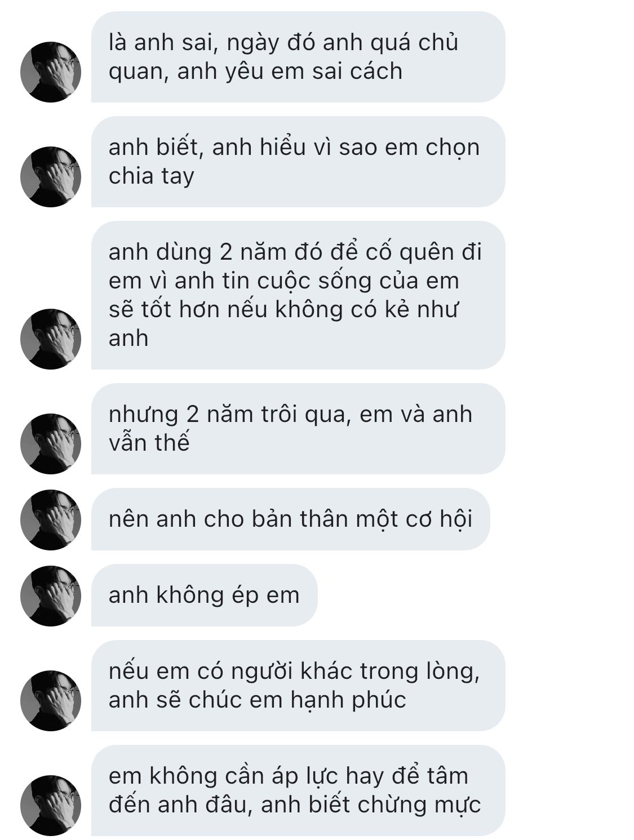Click the words 'chia tay' in second message
The image size is (634, 840).
151,176
